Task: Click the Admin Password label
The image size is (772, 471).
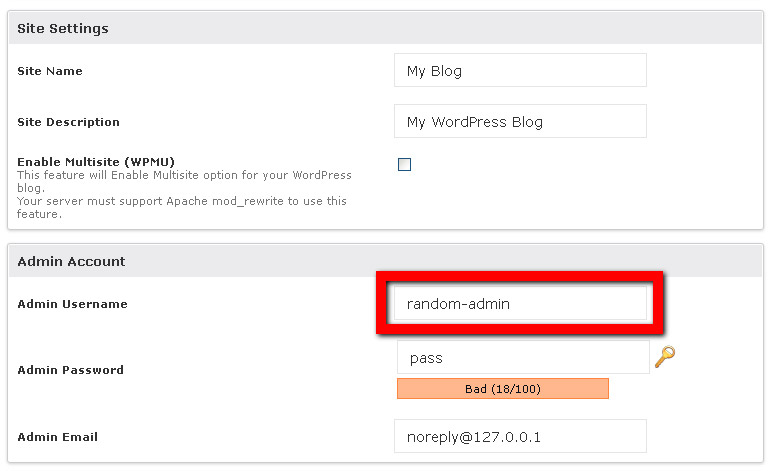Action: (70, 370)
